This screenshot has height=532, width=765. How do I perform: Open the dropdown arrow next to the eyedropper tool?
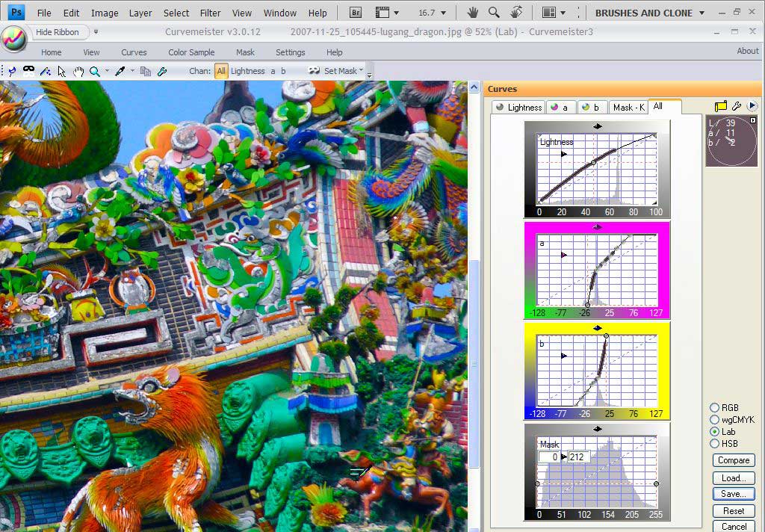tap(132, 71)
